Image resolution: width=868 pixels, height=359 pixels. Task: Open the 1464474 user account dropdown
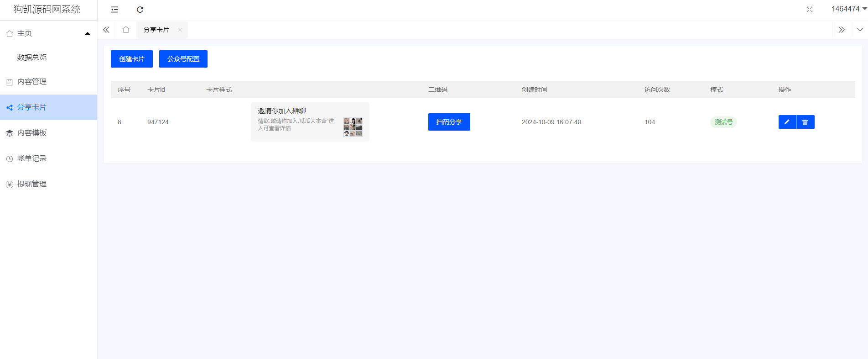(x=848, y=9)
